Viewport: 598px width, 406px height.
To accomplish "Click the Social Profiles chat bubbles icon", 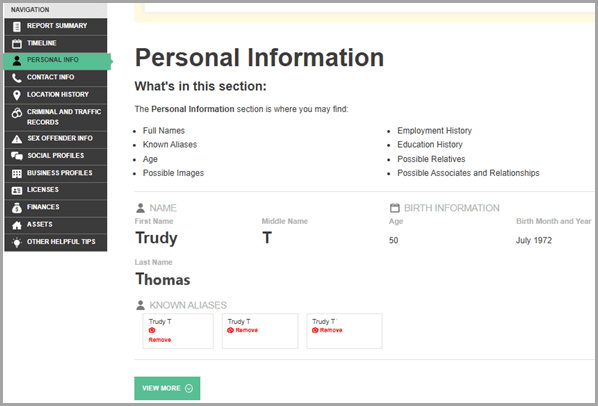I will 17,156.
